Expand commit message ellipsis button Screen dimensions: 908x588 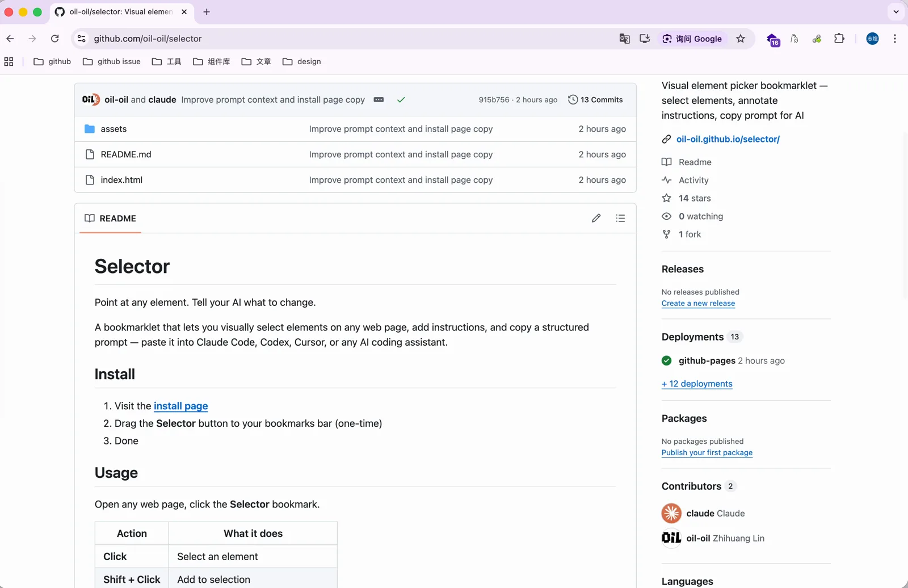tap(379, 99)
